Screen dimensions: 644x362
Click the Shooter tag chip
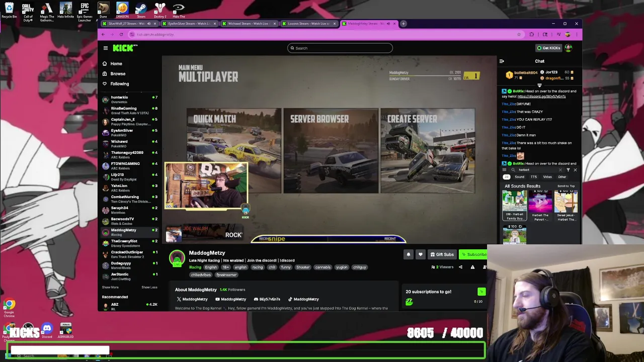303,267
